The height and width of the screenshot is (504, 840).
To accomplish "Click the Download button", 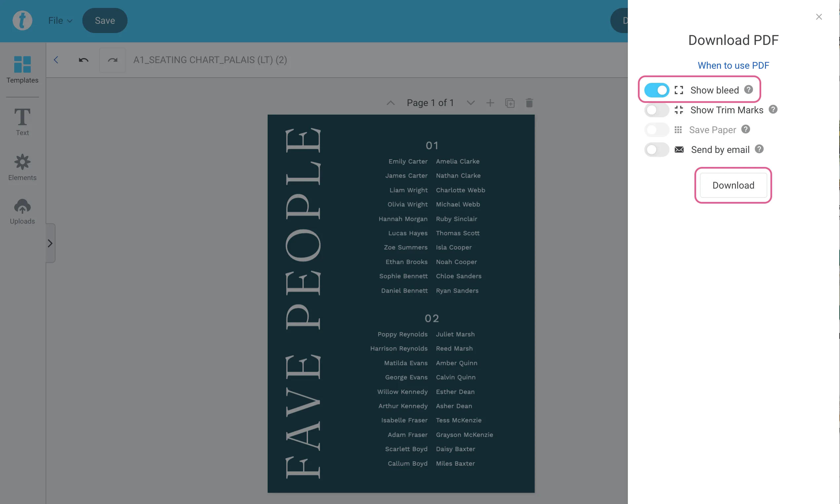I will pos(733,185).
